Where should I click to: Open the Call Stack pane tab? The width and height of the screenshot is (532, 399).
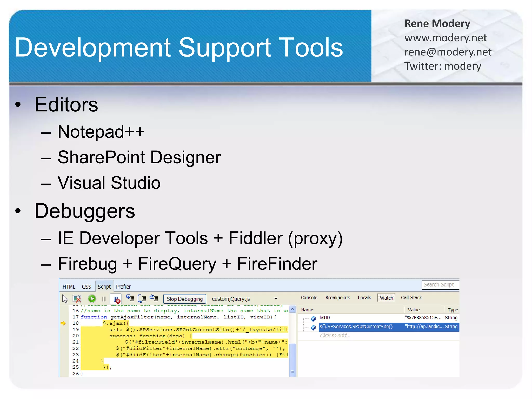point(411,298)
